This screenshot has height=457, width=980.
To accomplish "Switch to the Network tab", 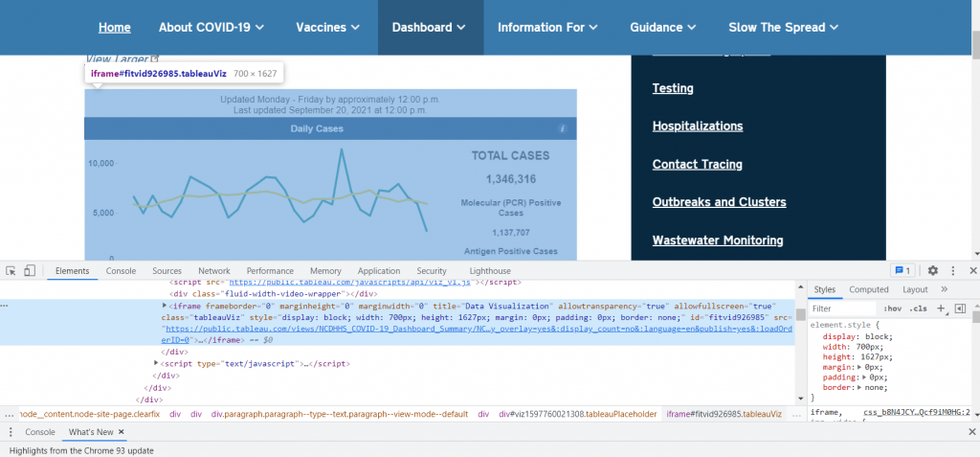I will [x=214, y=271].
